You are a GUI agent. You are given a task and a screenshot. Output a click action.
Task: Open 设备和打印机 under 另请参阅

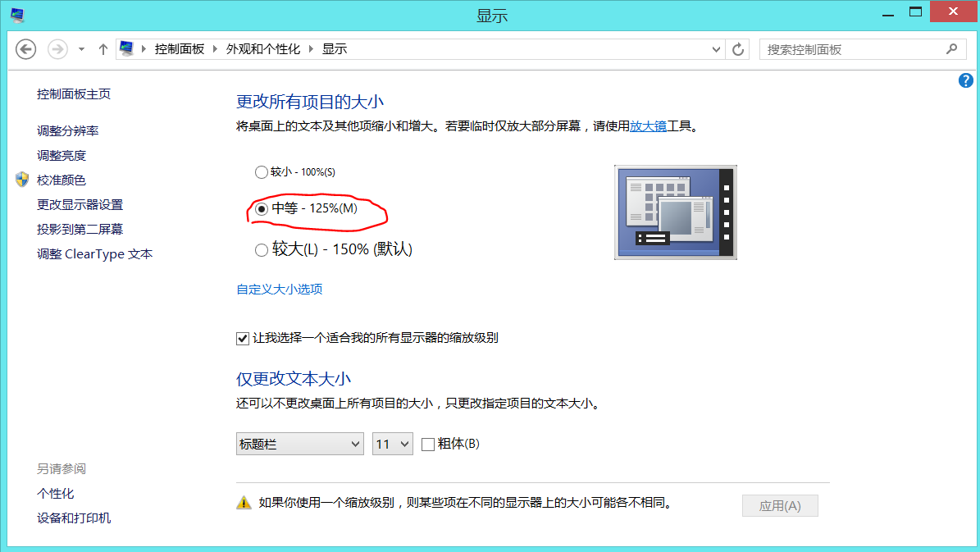[x=74, y=518]
